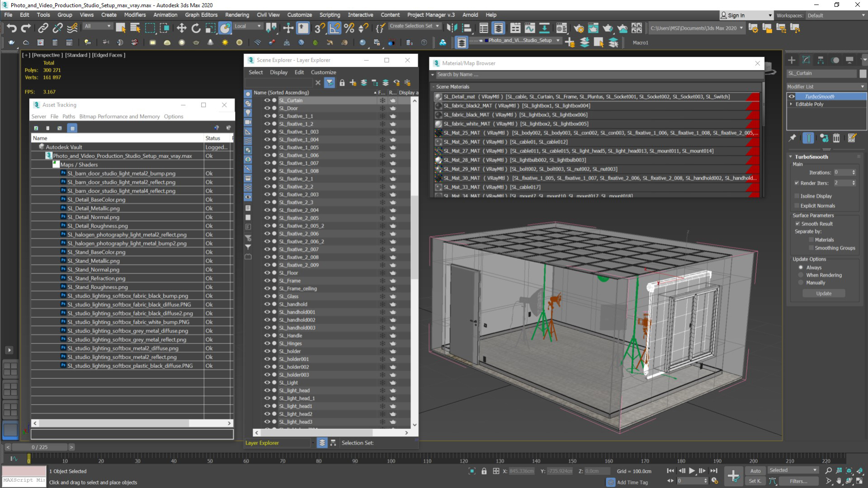Viewport: 868px width, 488px height.
Task: Open the Modifier List dropdown
Action: [x=826, y=87]
